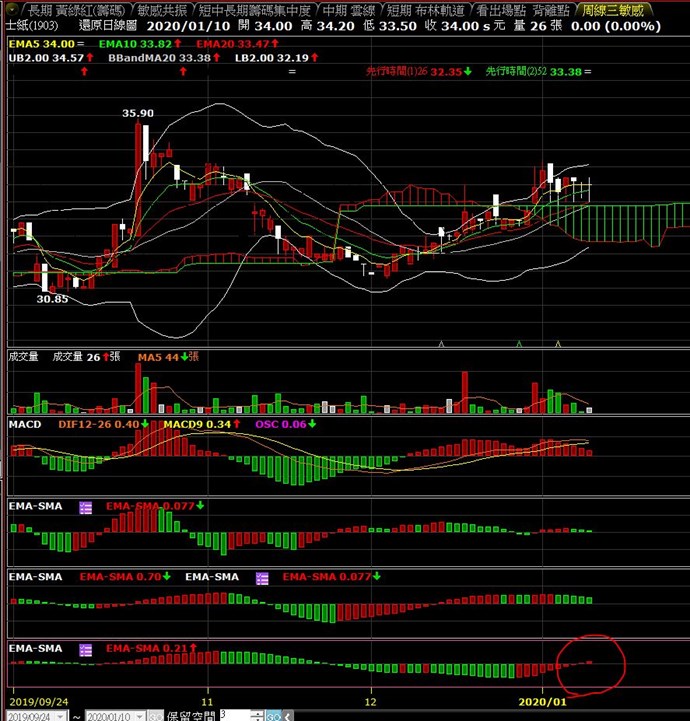Open the start date 2019/09/24 dropdown

click(61, 716)
